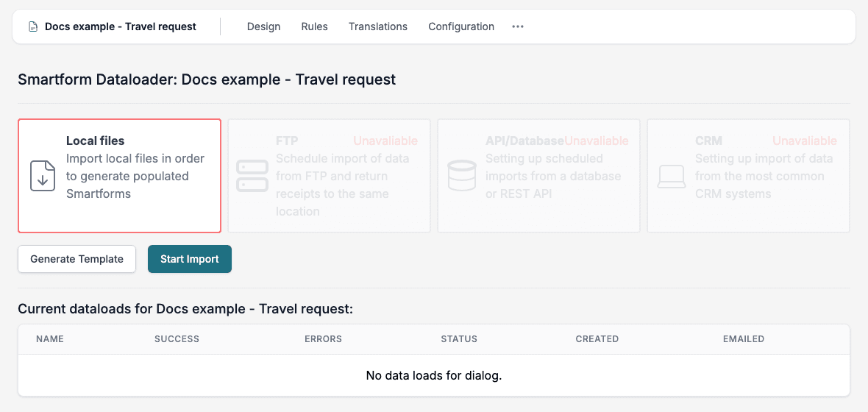Click the document icon beside Docs example title
This screenshot has width=868, height=412.
click(x=33, y=26)
